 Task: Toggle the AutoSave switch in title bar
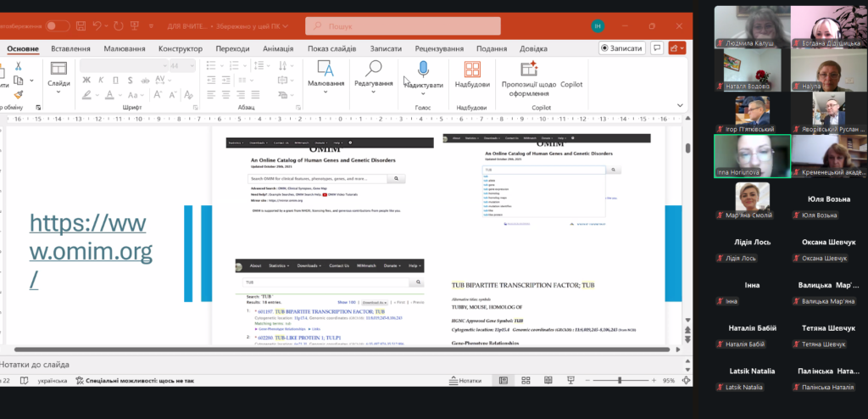[58, 26]
